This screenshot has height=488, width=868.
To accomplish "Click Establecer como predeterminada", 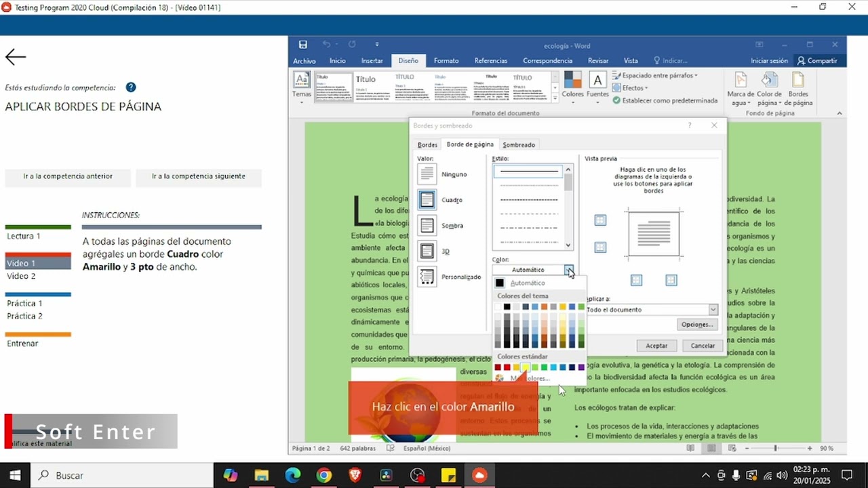I will tap(665, 100).
